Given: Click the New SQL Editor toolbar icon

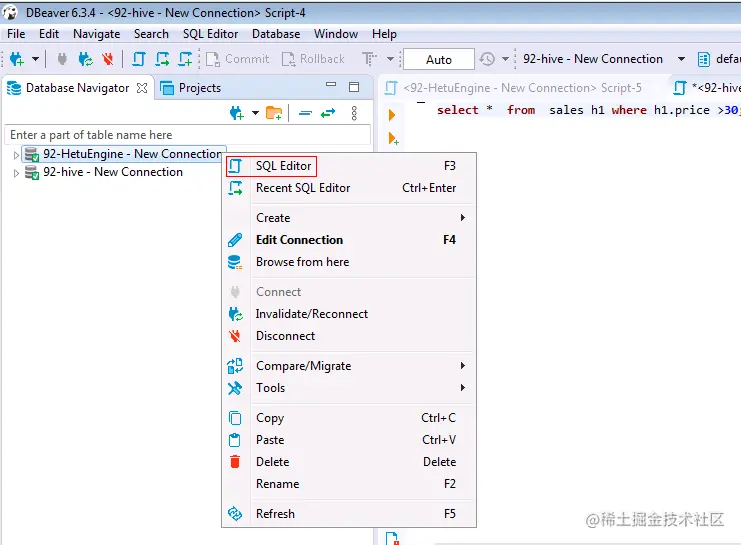Looking at the screenshot, I should click(185, 59).
